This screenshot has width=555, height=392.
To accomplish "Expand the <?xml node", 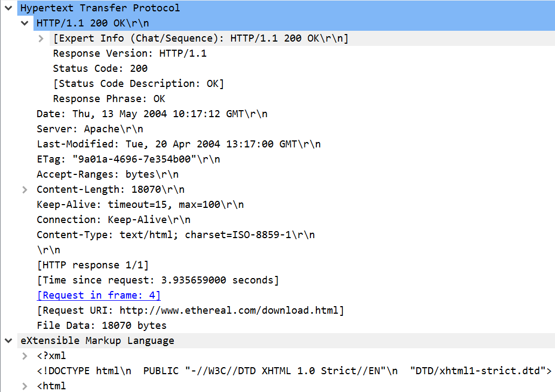I will (25, 356).
